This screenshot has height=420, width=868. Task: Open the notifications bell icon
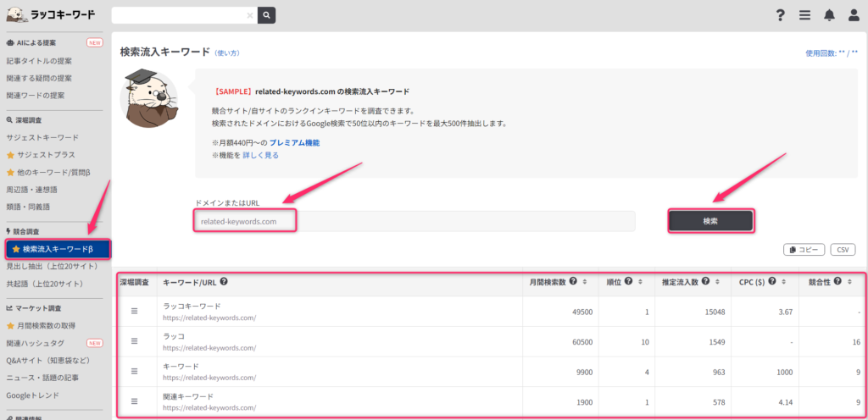pos(829,15)
